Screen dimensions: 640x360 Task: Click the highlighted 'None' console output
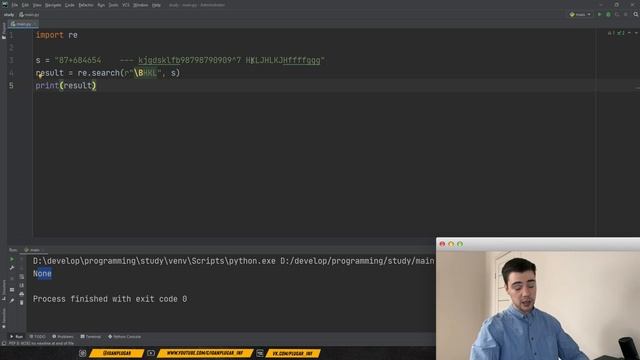[42, 273]
